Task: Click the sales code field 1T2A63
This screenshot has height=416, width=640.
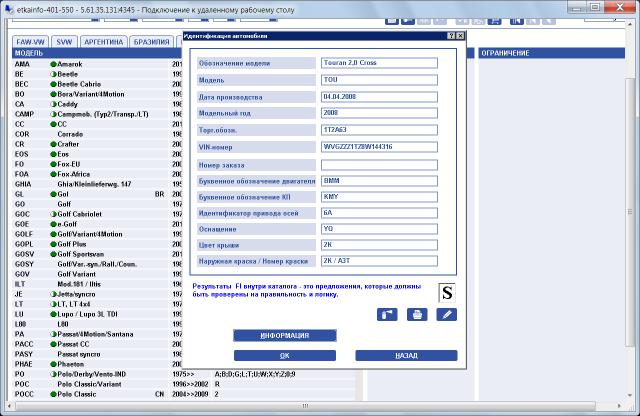Action: point(379,130)
